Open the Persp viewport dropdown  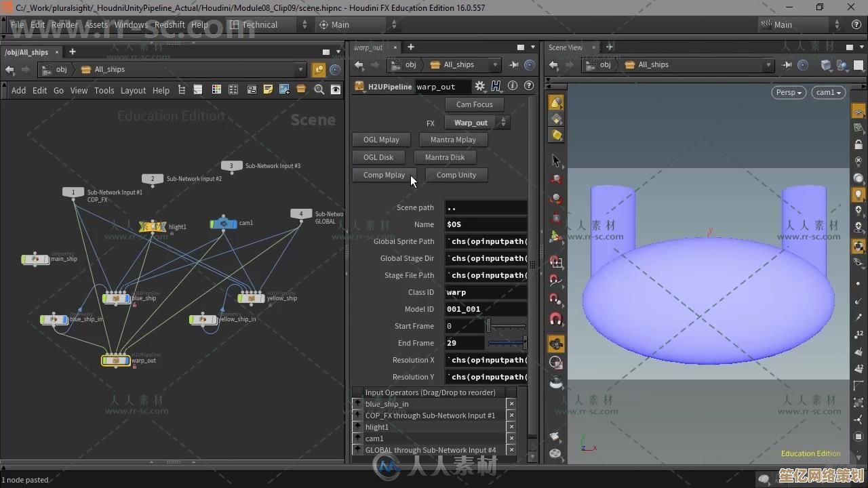tap(788, 92)
